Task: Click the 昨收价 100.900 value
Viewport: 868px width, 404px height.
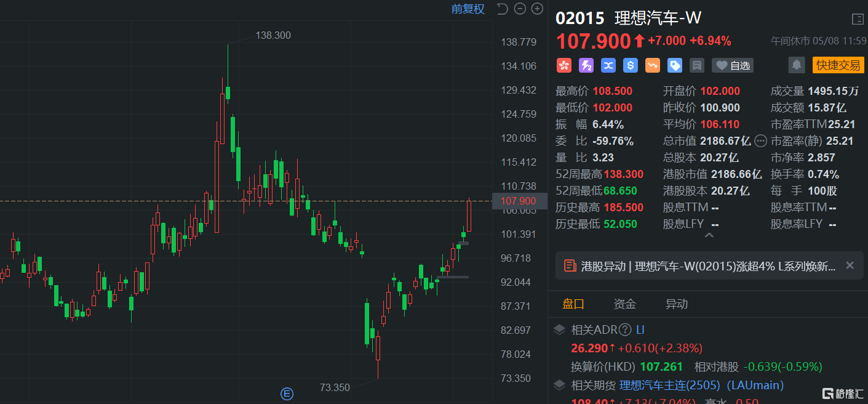Action: (720, 108)
